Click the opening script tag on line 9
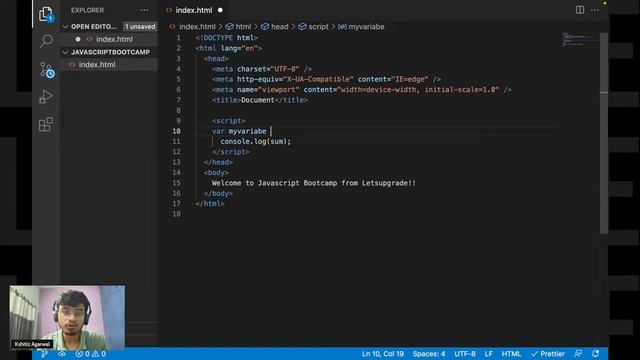Image resolution: width=640 pixels, height=360 pixels. [229, 121]
